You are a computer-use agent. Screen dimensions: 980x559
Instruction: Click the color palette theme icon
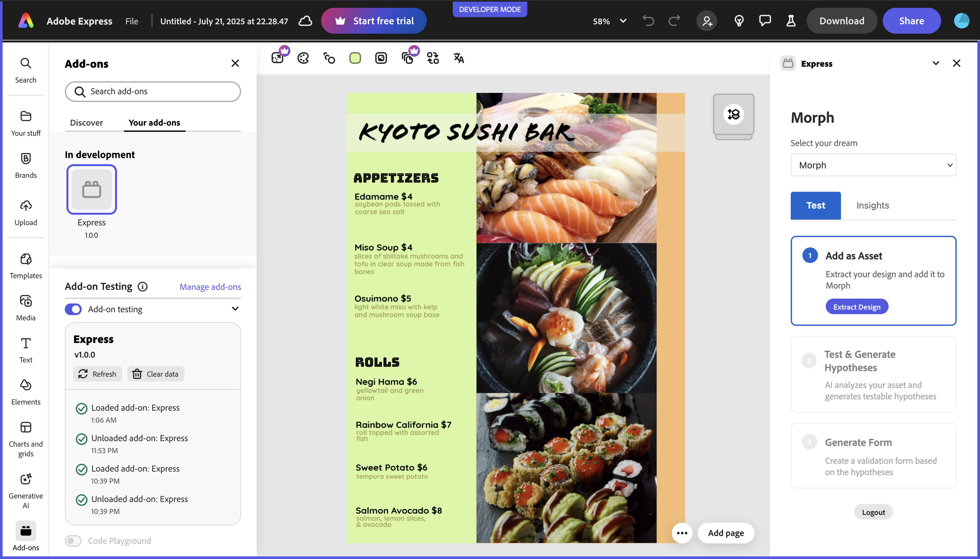click(x=303, y=58)
